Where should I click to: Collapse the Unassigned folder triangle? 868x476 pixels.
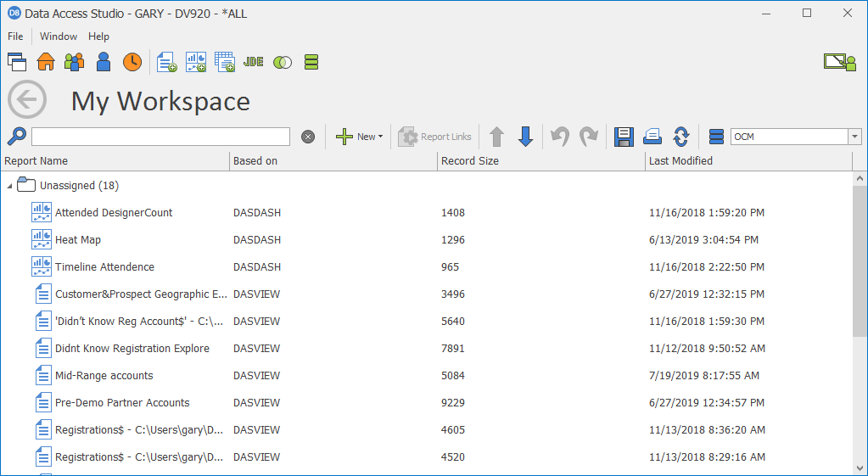click(9, 187)
